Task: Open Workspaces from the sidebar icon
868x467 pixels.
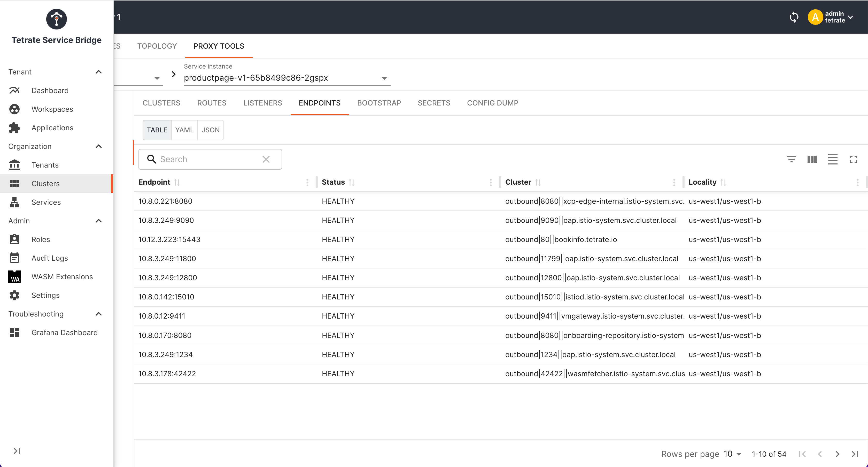Action: [x=14, y=109]
